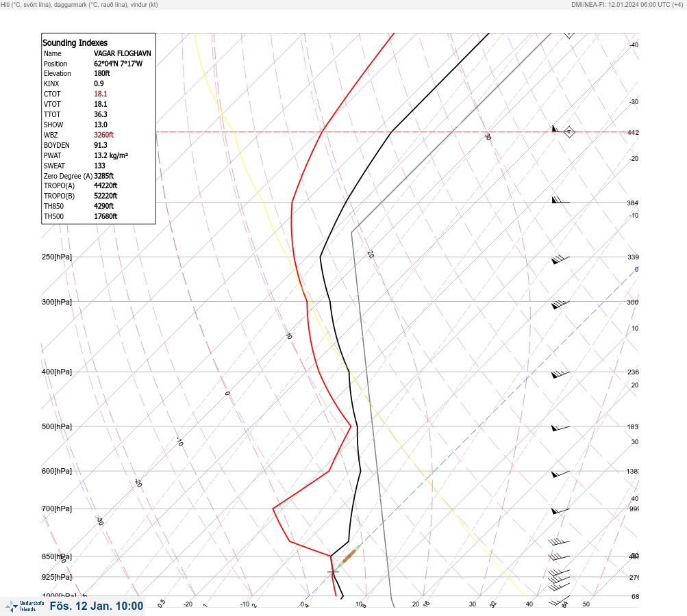Click the orange-green cloud segment near 850 hPa
The height and width of the screenshot is (616, 687).
coord(349,556)
